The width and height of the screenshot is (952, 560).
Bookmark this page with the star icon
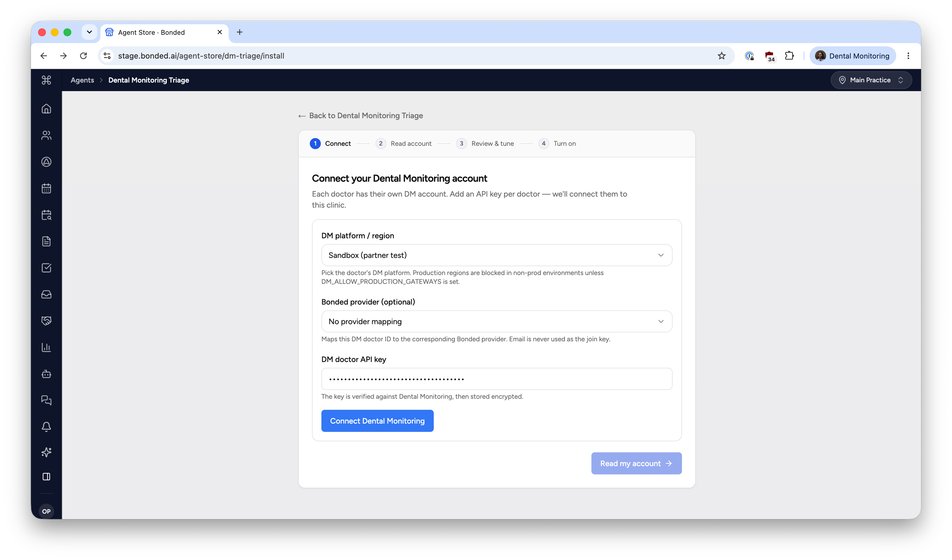721,56
